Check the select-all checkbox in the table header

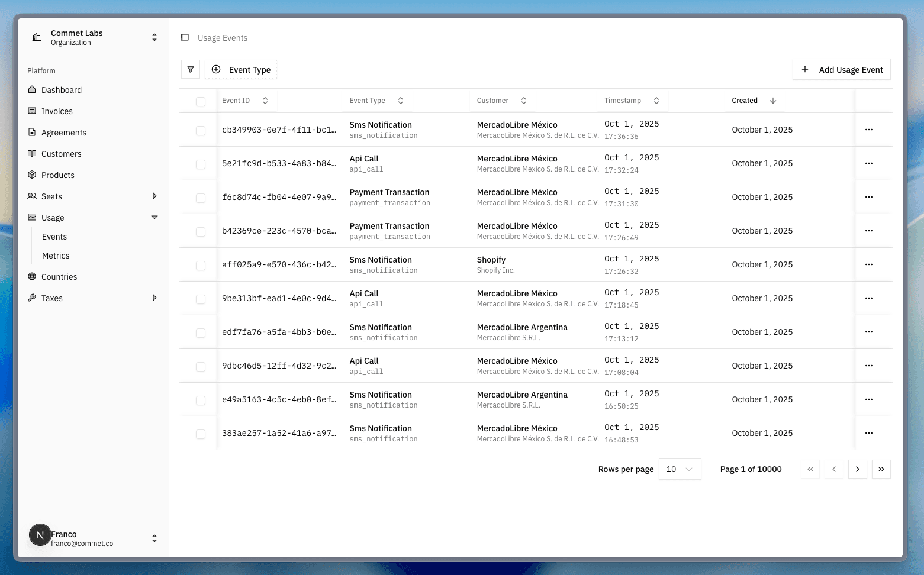tap(199, 101)
